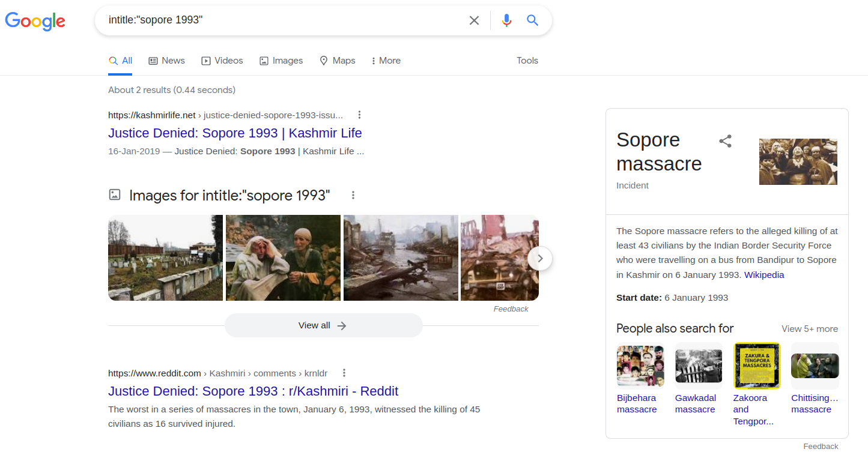Open the thumbnail of the burnt street ruins
868x452 pixels.
point(401,258)
